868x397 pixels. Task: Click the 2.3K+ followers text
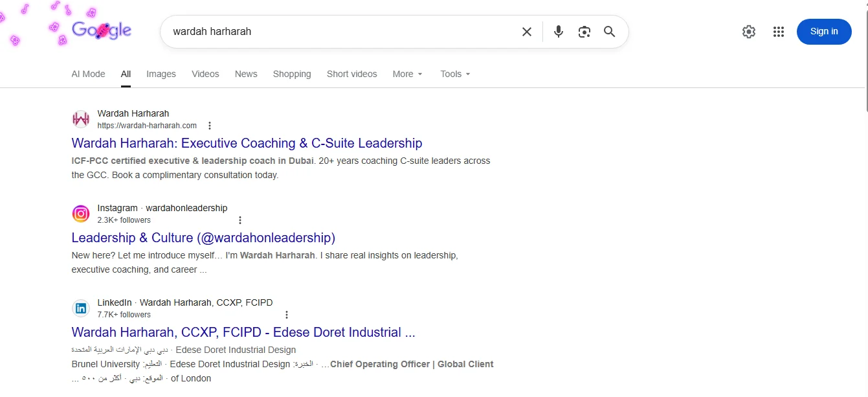point(124,220)
